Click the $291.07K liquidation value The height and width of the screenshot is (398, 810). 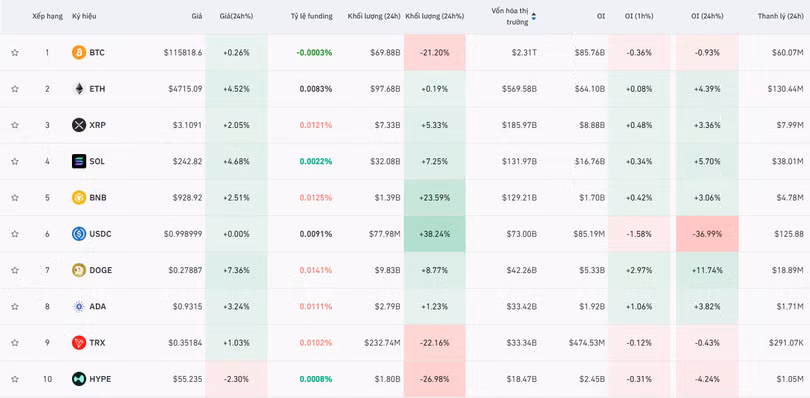coord(786,343)
